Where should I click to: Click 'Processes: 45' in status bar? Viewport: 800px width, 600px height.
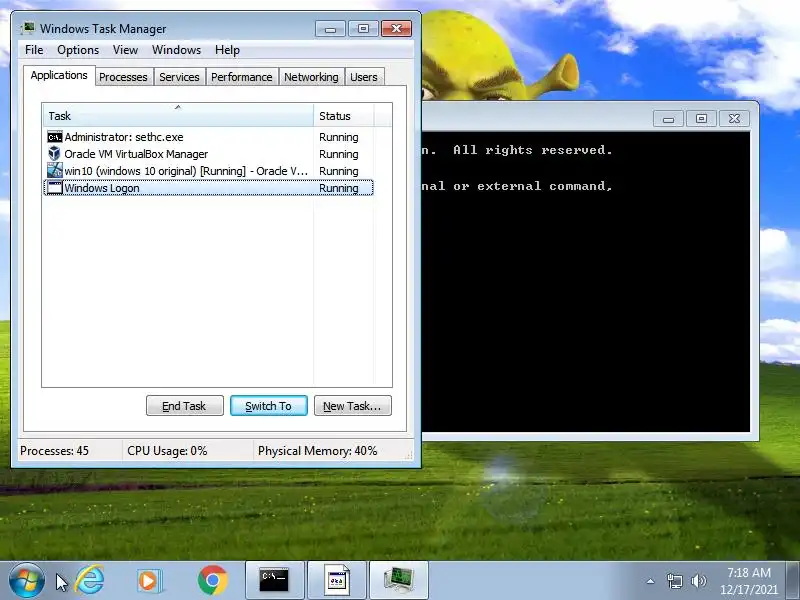pyautogui.click(x=54, y=451)
